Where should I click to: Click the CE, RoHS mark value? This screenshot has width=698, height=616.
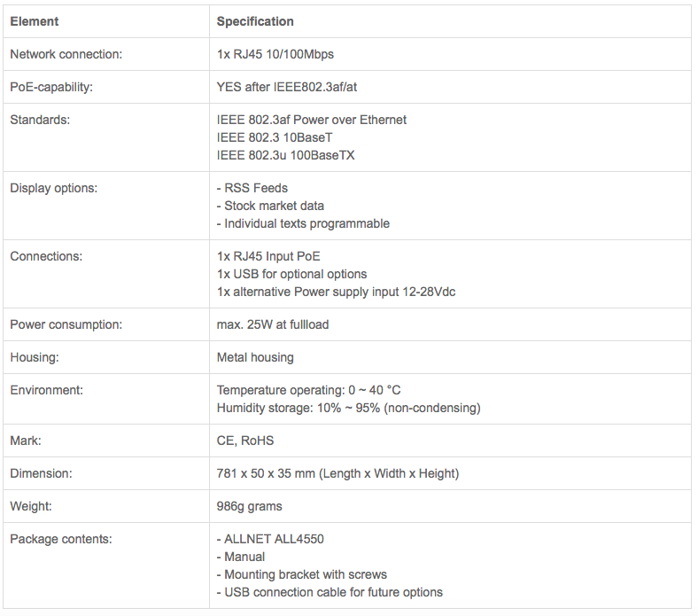(x=245, y=441)
